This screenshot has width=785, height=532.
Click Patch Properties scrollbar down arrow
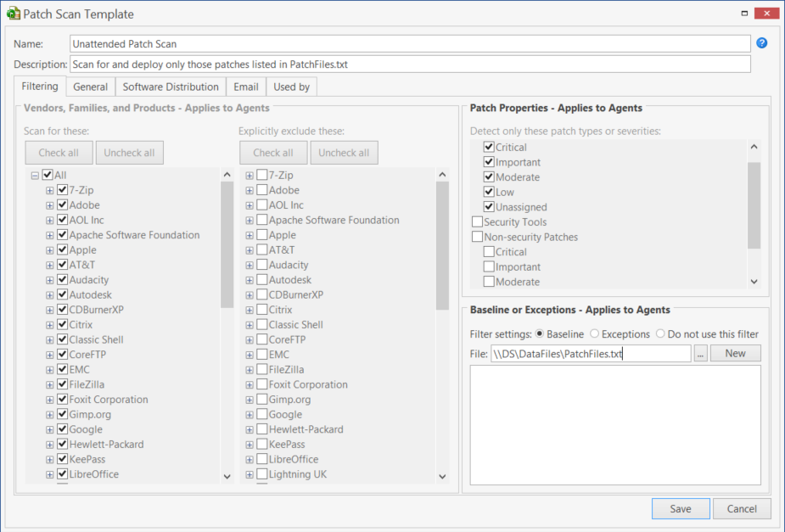(x=754, y=282)
